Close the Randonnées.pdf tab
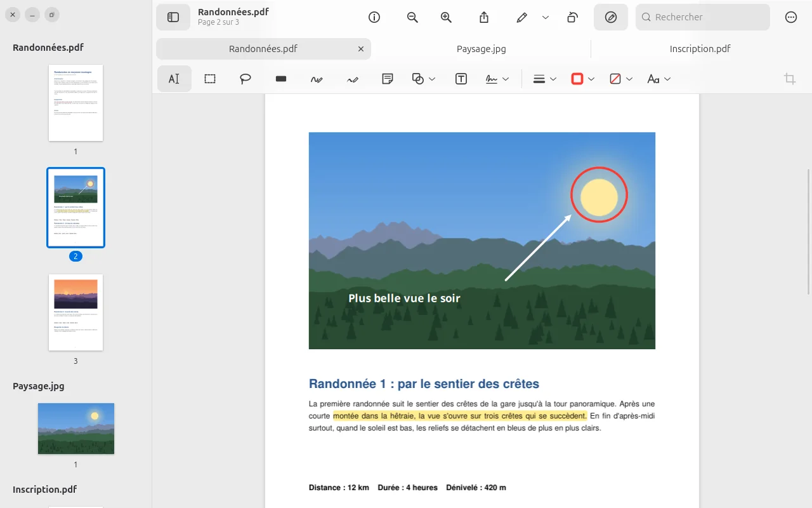This screenshot has height=508, width=812. click(x=361, y=49)
